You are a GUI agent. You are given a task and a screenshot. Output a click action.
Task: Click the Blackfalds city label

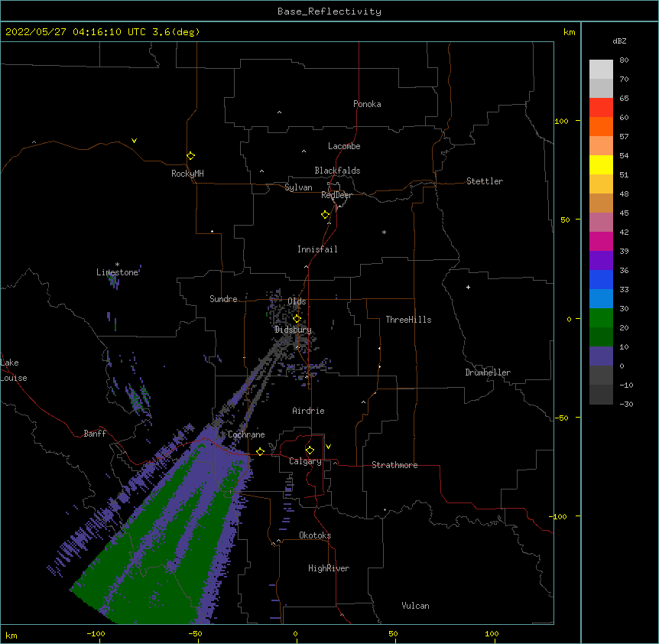(x=337, y=171)
